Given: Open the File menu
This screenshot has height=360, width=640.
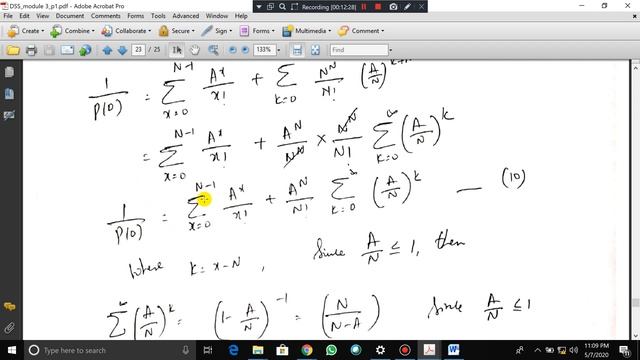Looking at the screenshot, I should point(8,16).
